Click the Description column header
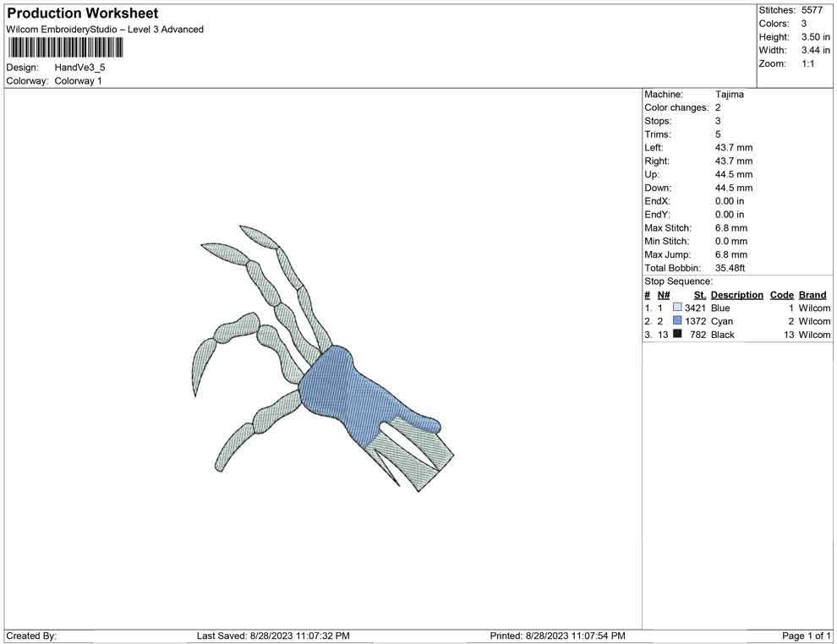The width and height of the screenshot is (837, 644). click(736, 294)
